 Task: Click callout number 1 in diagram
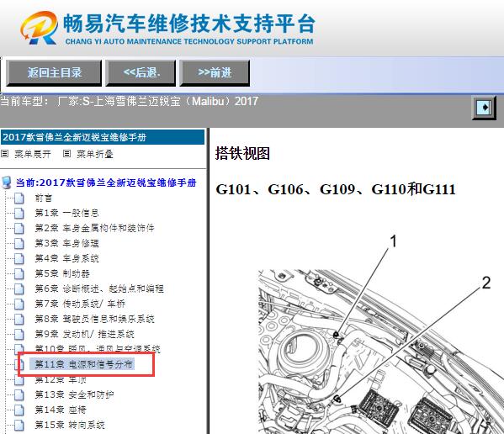393,241
